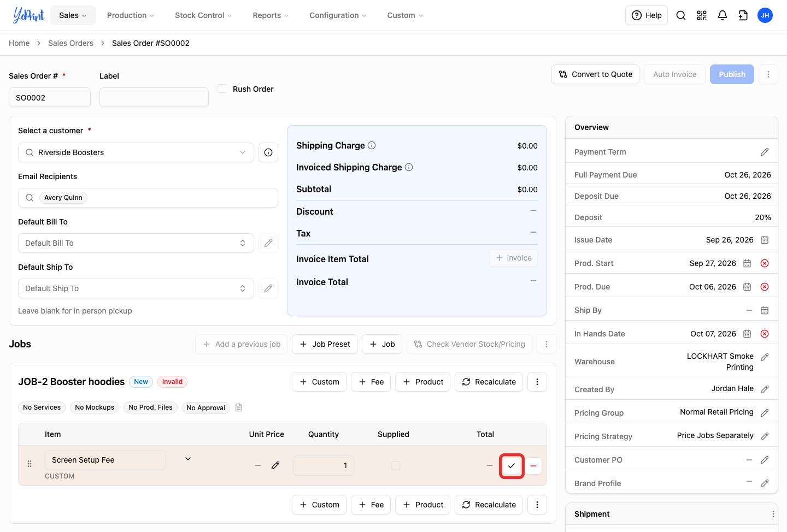
Task: Go to Sales Orders breadcrumb
Action: click(71, 43)
